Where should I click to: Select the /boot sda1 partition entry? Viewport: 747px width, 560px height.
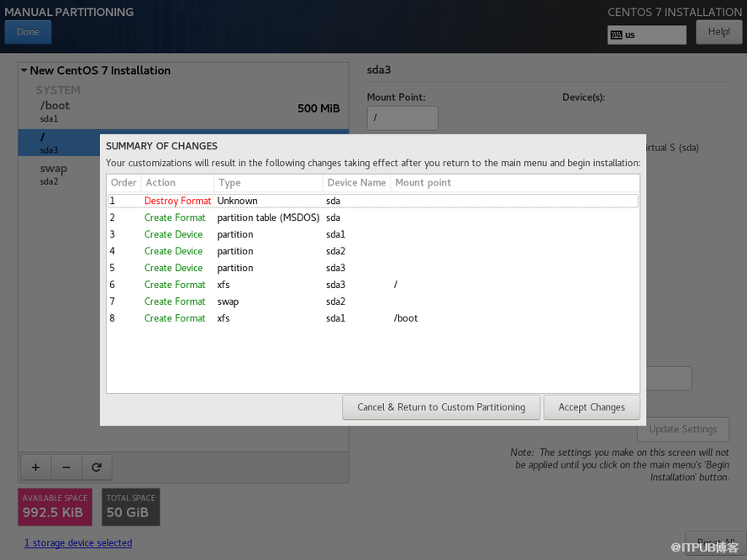(x=183, y=112)
